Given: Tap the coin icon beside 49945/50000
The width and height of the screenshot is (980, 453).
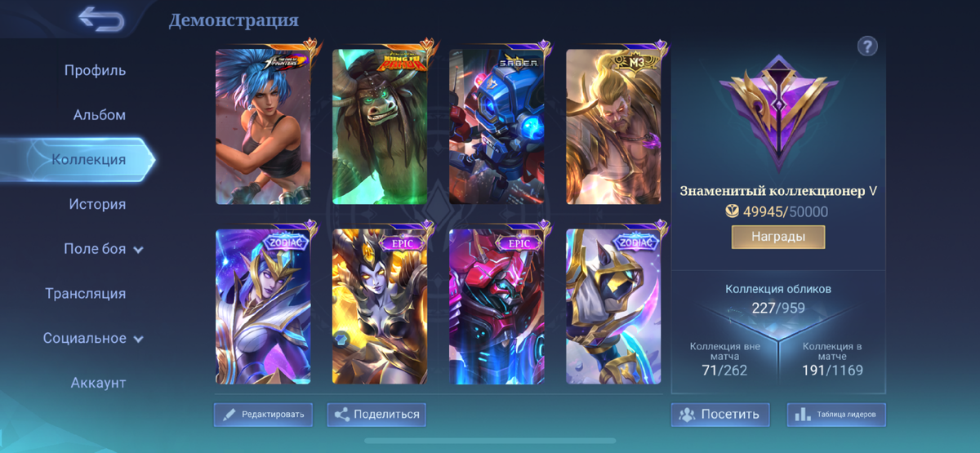Looking at the screenshot, I should 733,212.
